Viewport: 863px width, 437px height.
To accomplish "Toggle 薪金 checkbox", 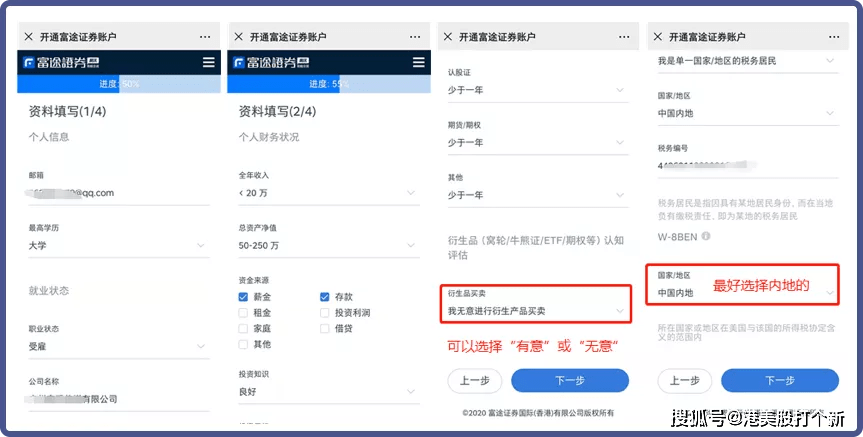I will click(243, 297).
